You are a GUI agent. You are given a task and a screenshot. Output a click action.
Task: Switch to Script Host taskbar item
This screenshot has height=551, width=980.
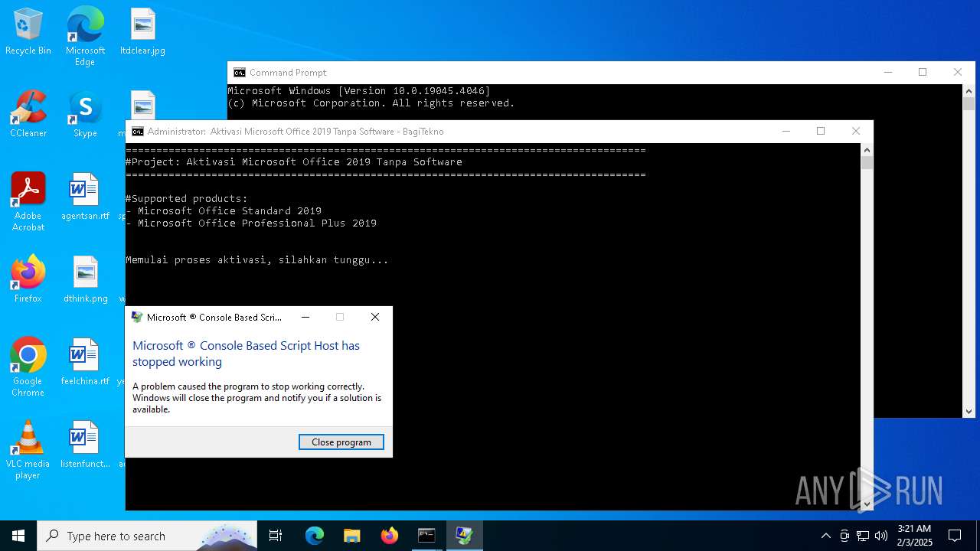pos(464,536)
